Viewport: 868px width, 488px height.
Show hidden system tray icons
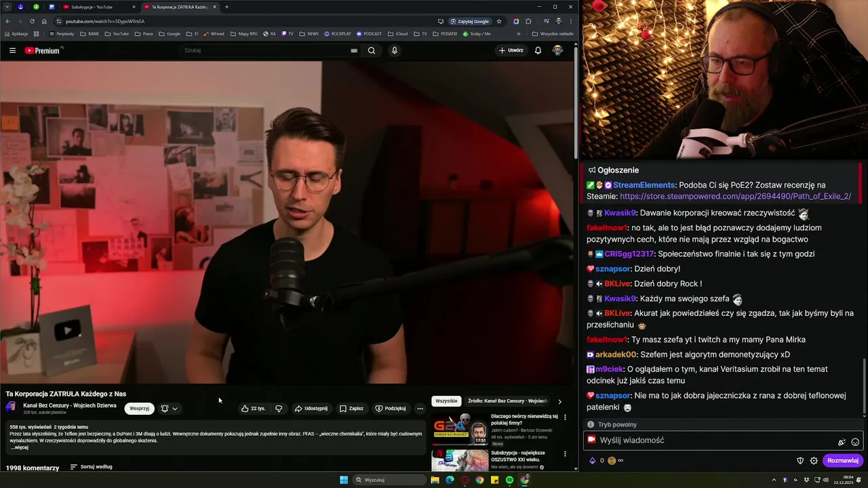[x=774, y=480]
